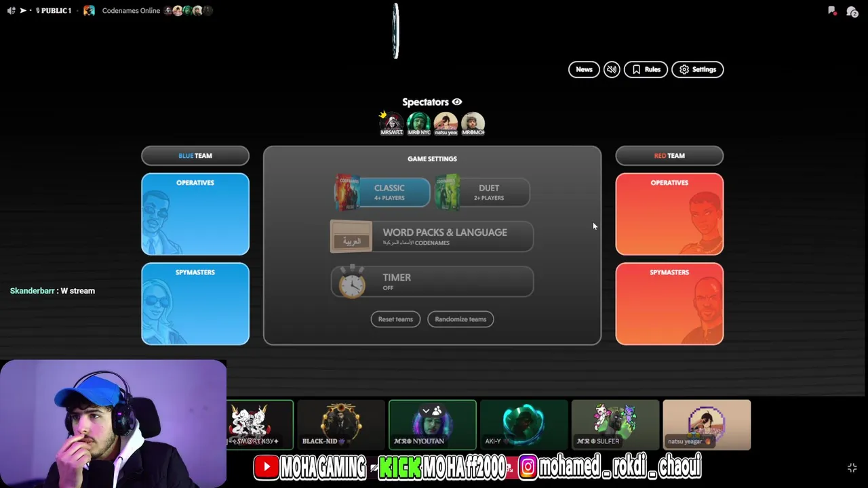The height and width of the screenshot is (488, 868).
Task: Open the News panel
Action: 584,69
